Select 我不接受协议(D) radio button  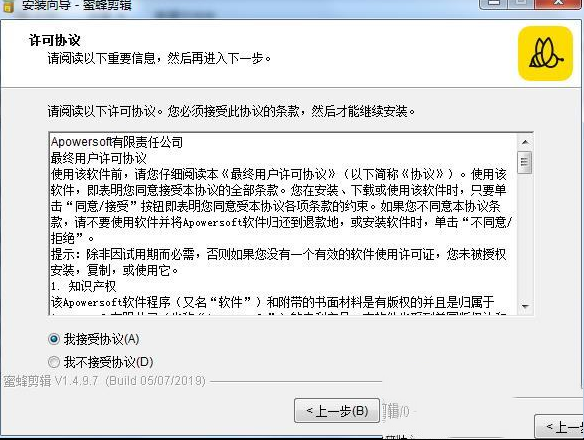[54, 362]
